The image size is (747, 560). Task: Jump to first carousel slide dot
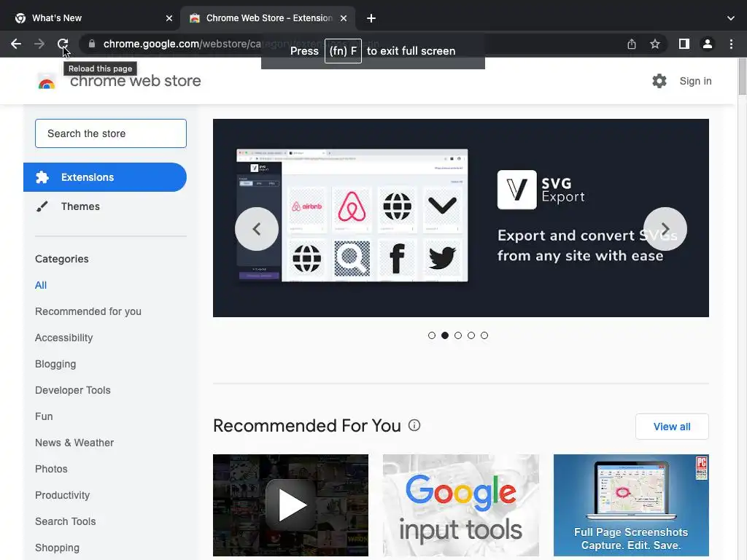432,335
